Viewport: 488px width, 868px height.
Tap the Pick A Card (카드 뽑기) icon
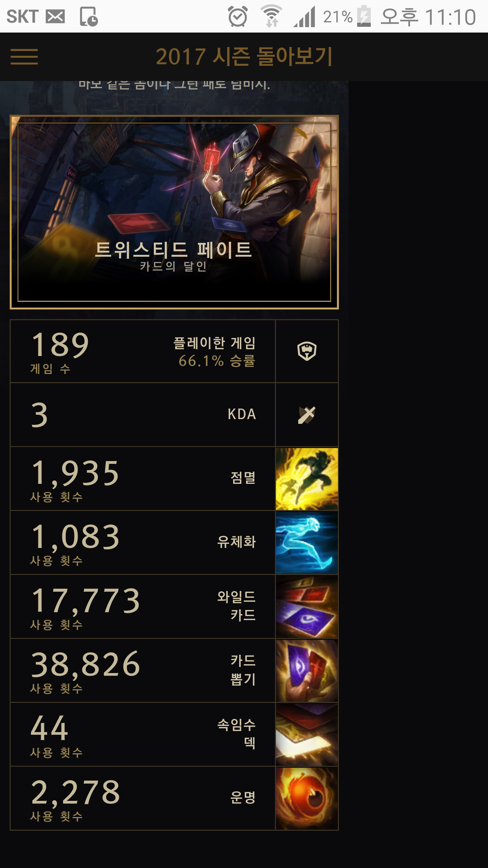point(307,670)
